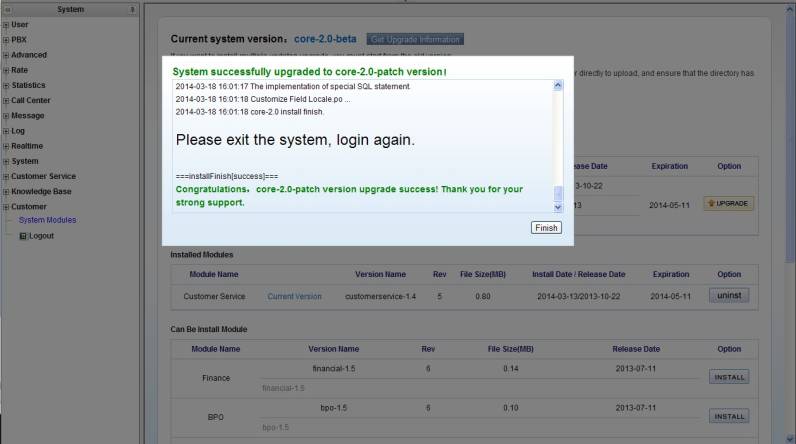Click the log box scrollbar thumb
The image size is (796, 444).
558,192
